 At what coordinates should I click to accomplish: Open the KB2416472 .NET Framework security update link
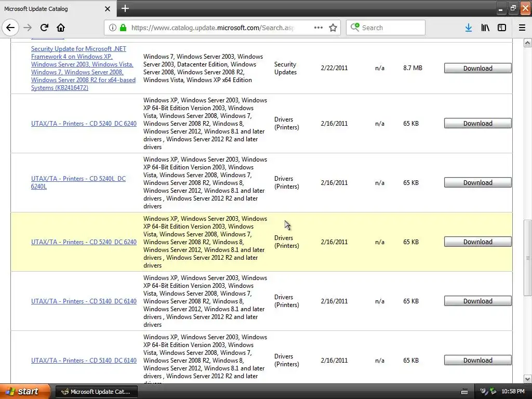84,68
